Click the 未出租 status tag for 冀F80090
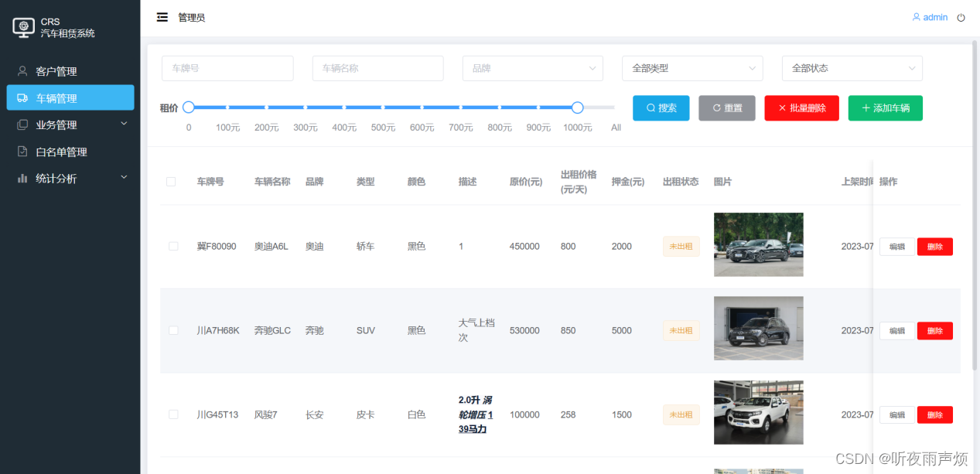The height and width of the screenshot is (474, 980). point(681,246)
